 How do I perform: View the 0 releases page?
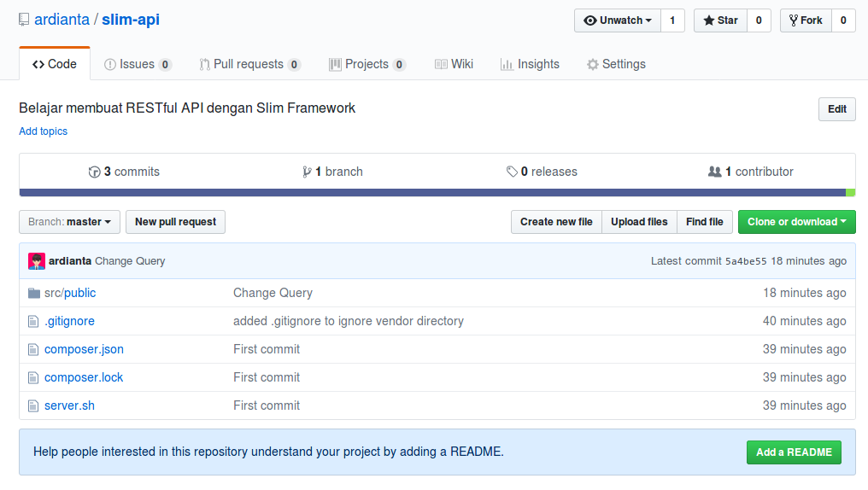542,172
